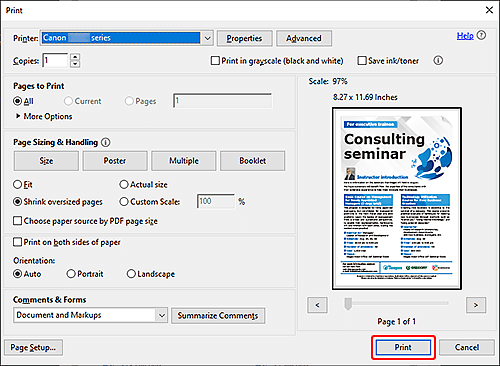The width and height of the screenshot is (500, 366).
Task: Click the Page Sizing & Handling info icon
Action: tap(105, 143)
